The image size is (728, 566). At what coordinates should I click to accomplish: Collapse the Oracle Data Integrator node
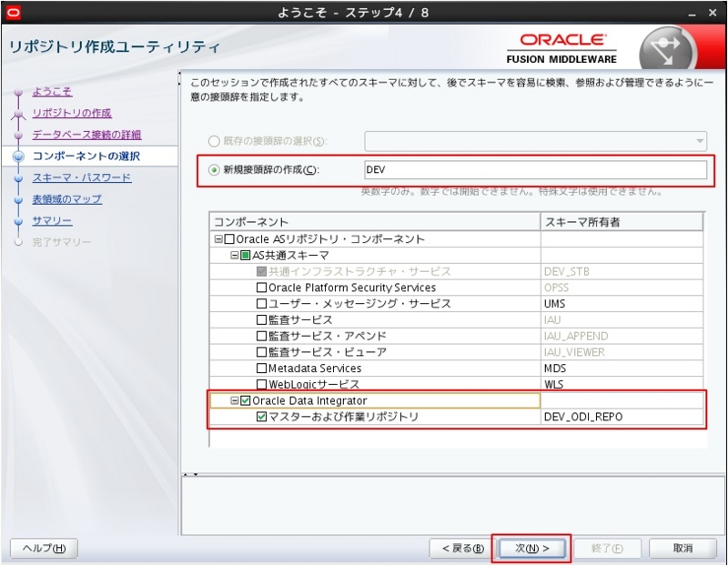(x=235, y=400)
